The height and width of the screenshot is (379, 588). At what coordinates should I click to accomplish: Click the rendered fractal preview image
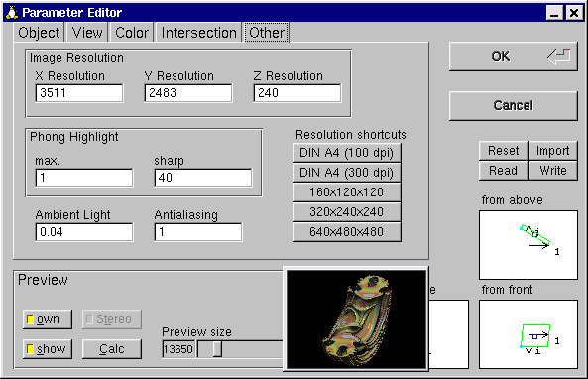[356, 318]
